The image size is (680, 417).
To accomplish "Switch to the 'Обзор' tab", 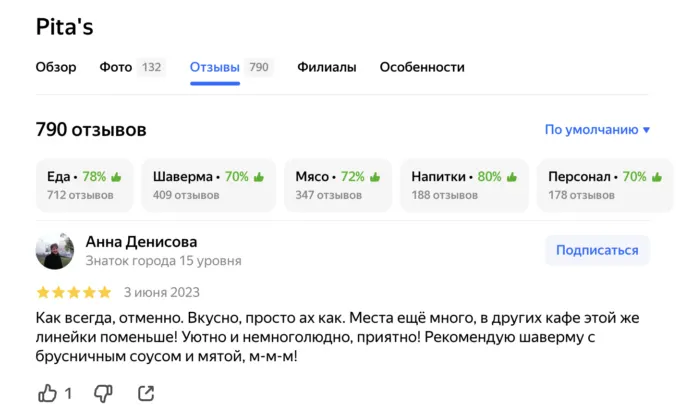I will [x=56, y=67].
